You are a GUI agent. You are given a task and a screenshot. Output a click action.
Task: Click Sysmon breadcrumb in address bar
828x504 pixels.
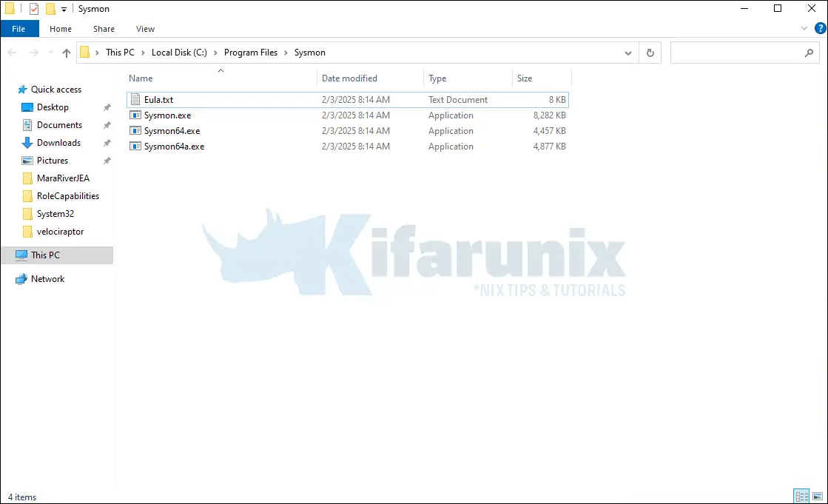tap(309, 53)
